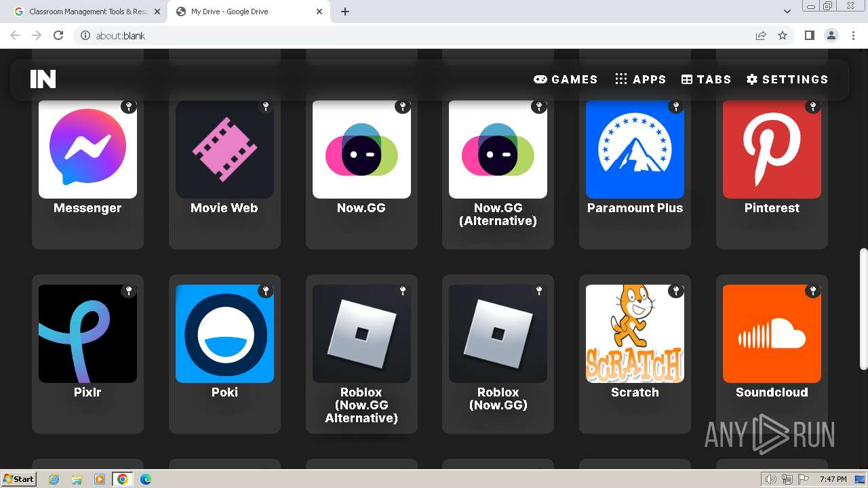Launch Internet Explorer from taskbar
The height and width of the screenshot is (488, 868).
(x=54, y=479)
